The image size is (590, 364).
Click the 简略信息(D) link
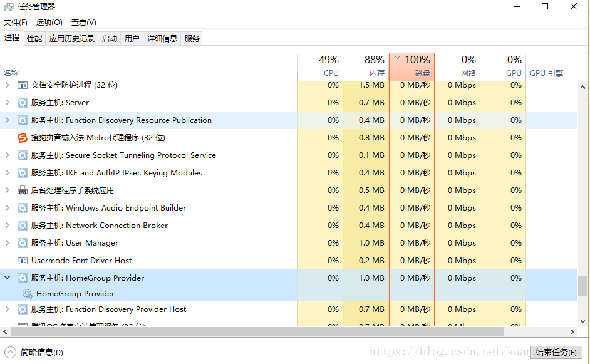click(x=41, y=352)
